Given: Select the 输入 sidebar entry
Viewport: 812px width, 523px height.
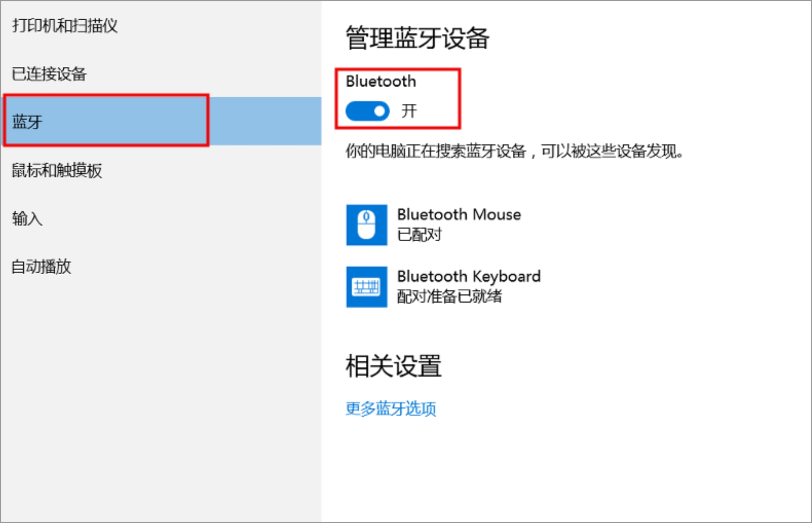Looking at the screenshot, I should (26, 218).
